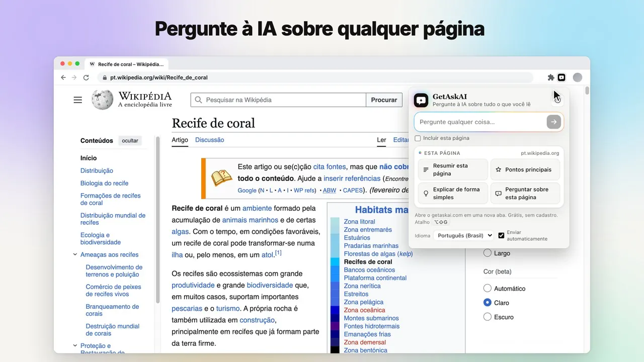Viewport: 644px width, 362px height.
Task: Send the question with the arrow button
Action: point(553,122)
